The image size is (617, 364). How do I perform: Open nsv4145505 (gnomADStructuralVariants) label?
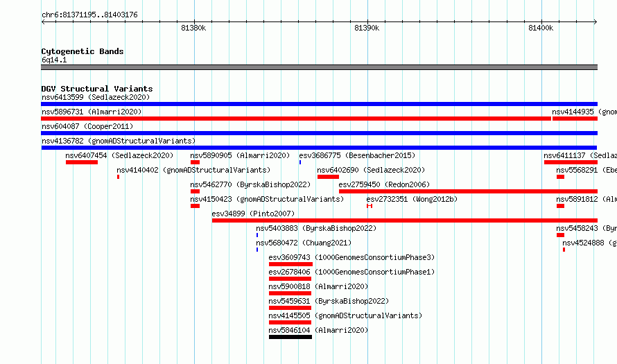(345, 315)
